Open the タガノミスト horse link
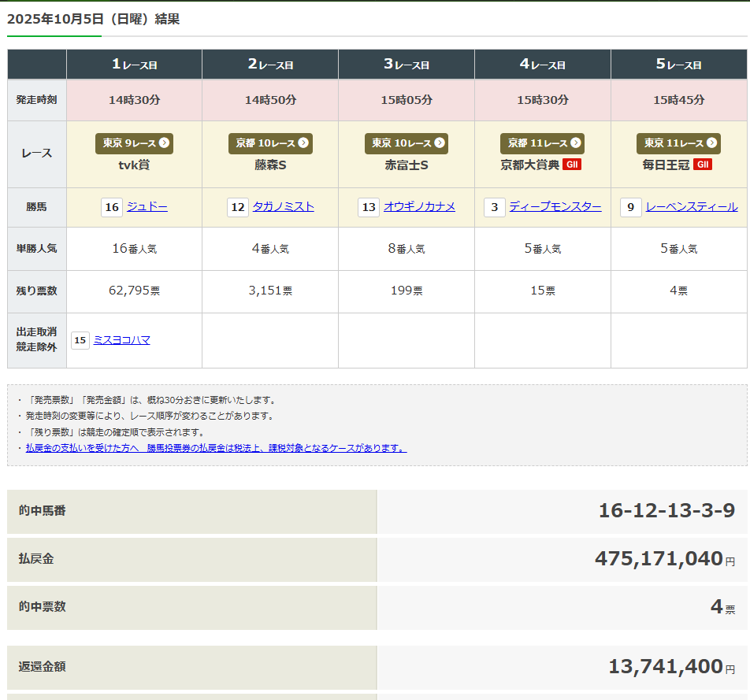The width and height of the screenshot is (750, 700). pyautogui.click(x=283, y=207)
